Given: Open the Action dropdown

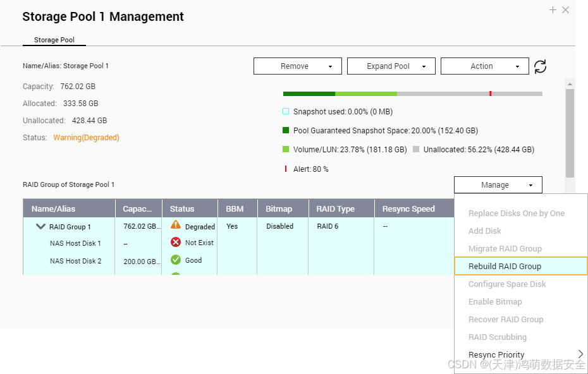Looking at the screenshot, I should 484,66.
